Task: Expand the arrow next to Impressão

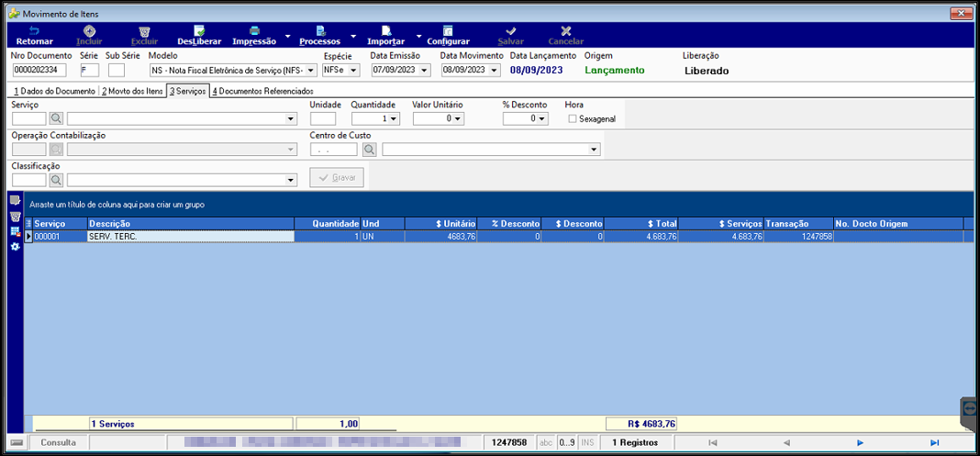Action: [288, 36]
